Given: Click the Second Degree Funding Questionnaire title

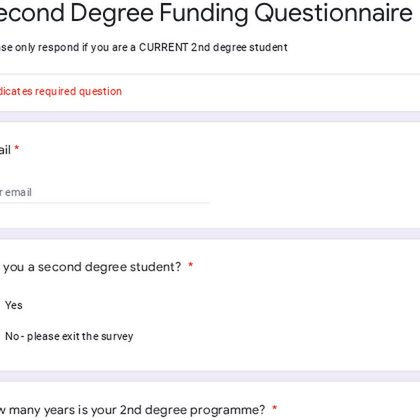Looking at the screenshot, I should point(206,13).
